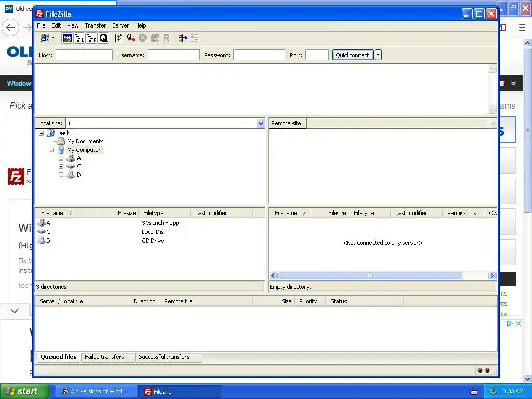Click the FileZilla logo on the webpage

16,177
